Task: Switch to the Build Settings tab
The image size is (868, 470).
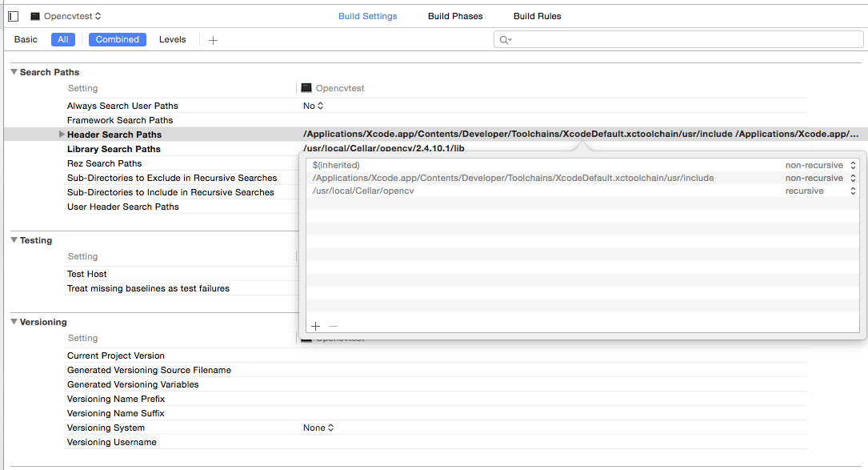Action: click(367, 16)
